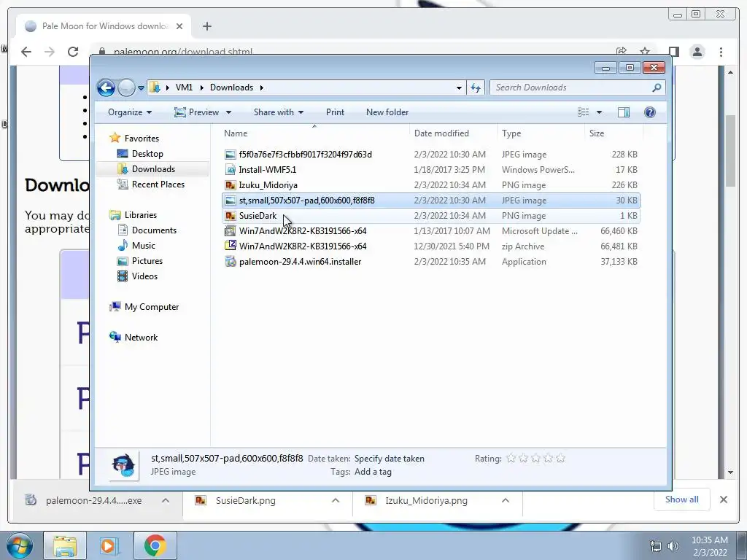Click the Preview toolbar button
The height and width of the screenshot is (560, 747).
click(x=196, y=112)
